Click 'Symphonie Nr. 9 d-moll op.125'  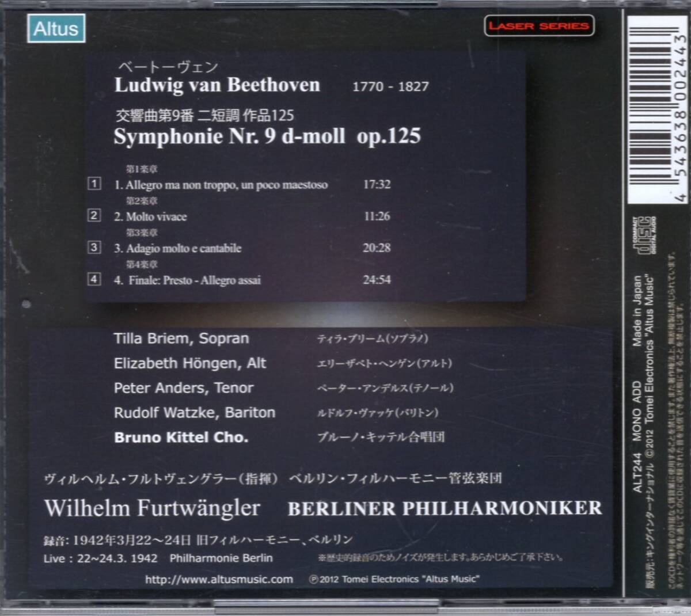pos(267,136)
